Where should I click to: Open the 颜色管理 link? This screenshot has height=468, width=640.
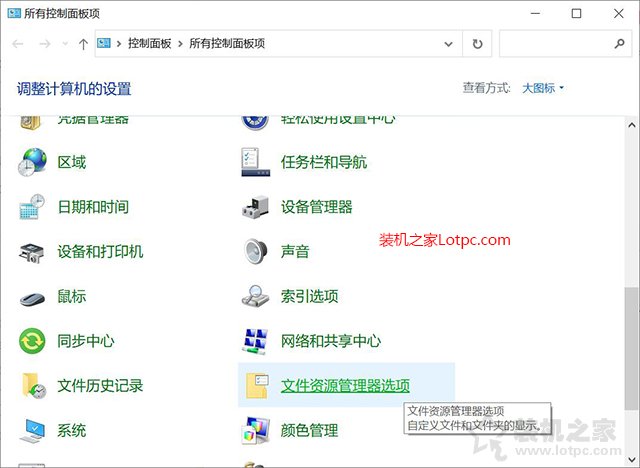click(x=309, y=430)
